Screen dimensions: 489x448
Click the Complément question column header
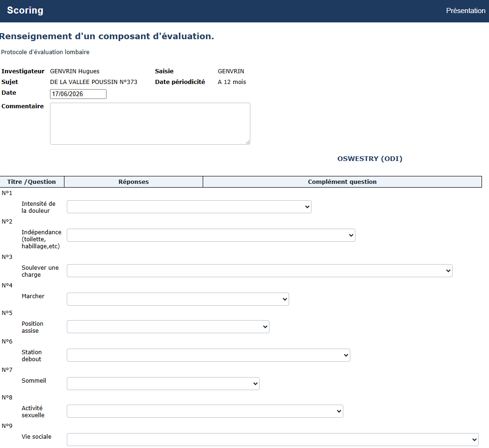point(342,182)
